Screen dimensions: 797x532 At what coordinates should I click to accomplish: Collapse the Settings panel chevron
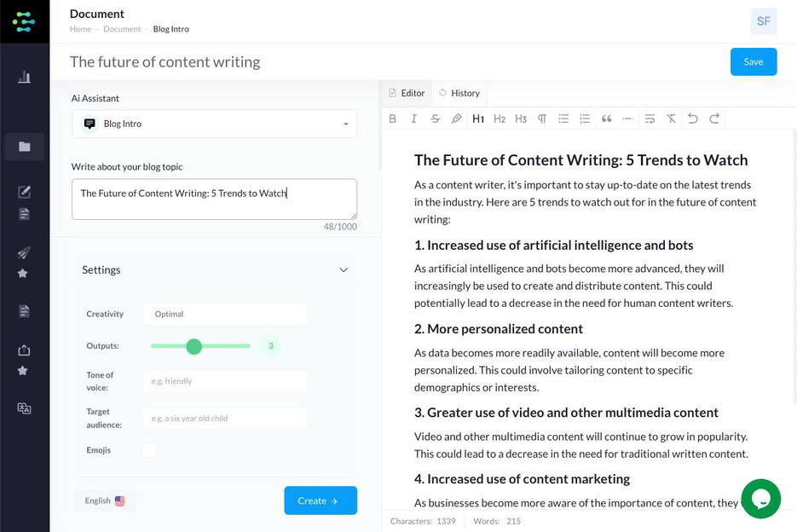pos(344,269)
